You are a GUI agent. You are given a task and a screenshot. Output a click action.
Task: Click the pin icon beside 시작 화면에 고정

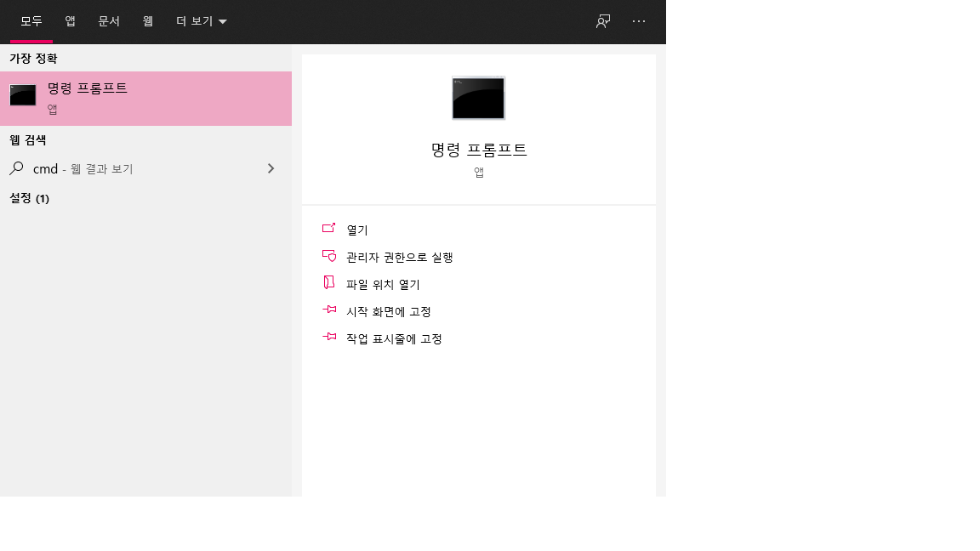(329, 310)
